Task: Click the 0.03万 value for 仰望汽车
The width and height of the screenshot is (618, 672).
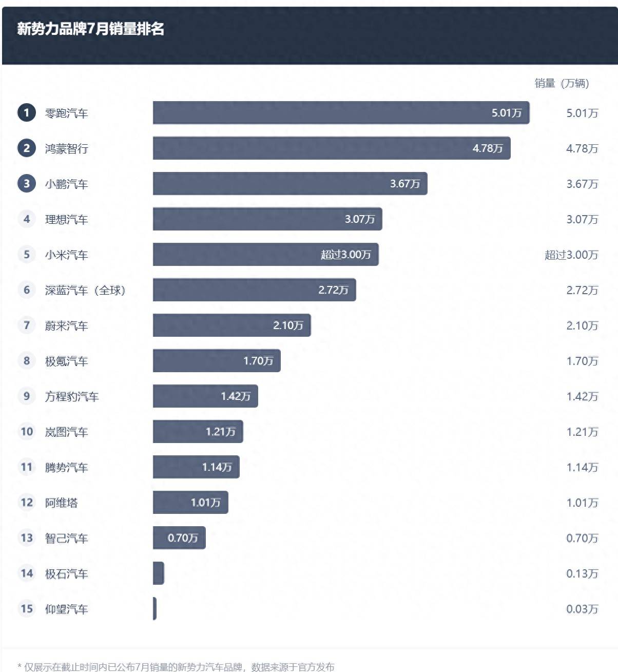Action: (x=582, y=609)
